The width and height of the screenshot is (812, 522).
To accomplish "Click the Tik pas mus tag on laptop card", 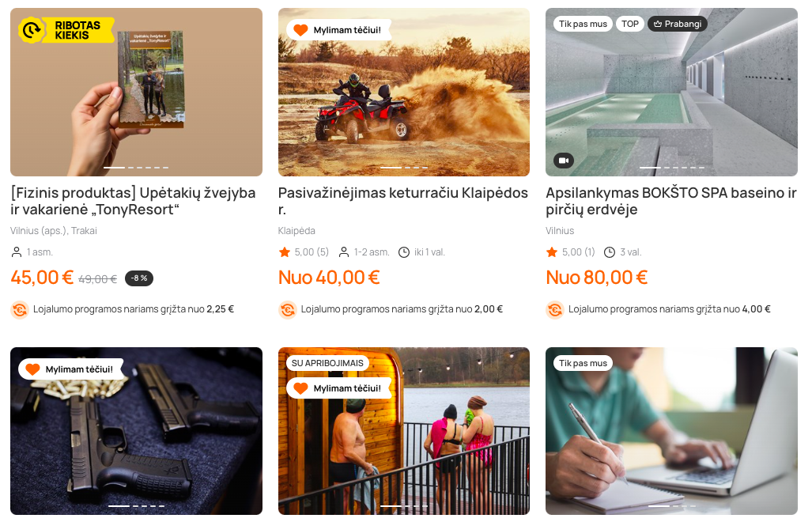I will (x=584, y=363).
